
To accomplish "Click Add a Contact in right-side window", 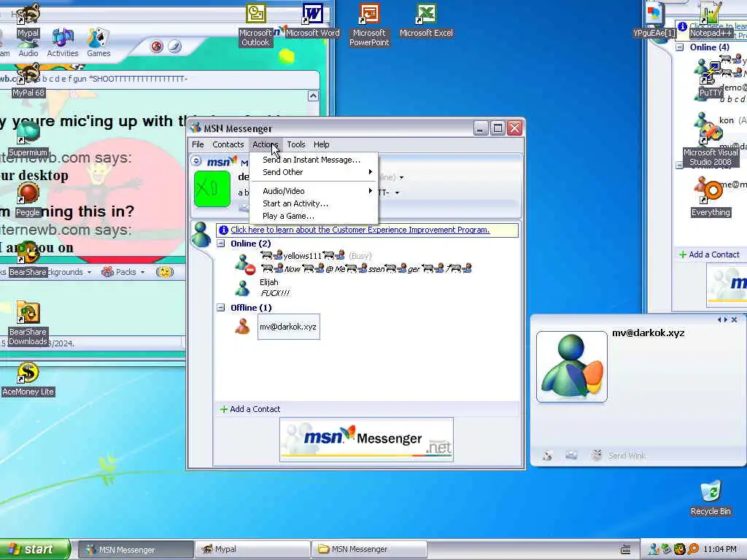I will coord(709,254).
